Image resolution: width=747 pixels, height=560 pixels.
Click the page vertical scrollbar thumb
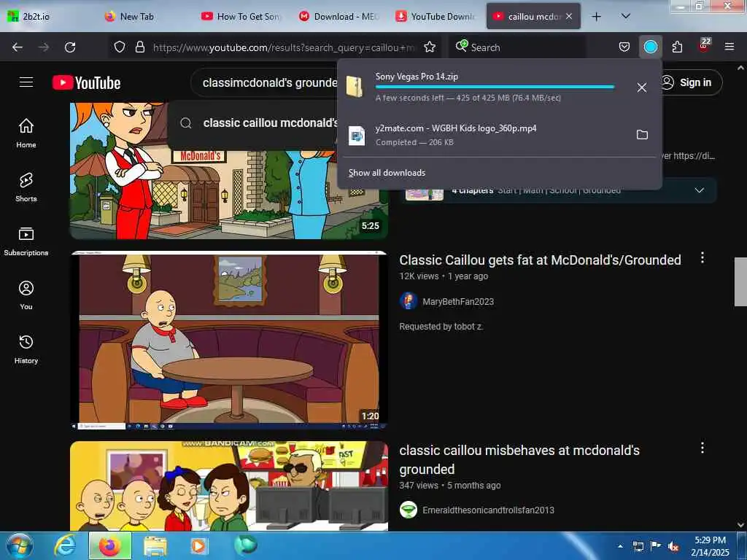[x=740, y=282]
